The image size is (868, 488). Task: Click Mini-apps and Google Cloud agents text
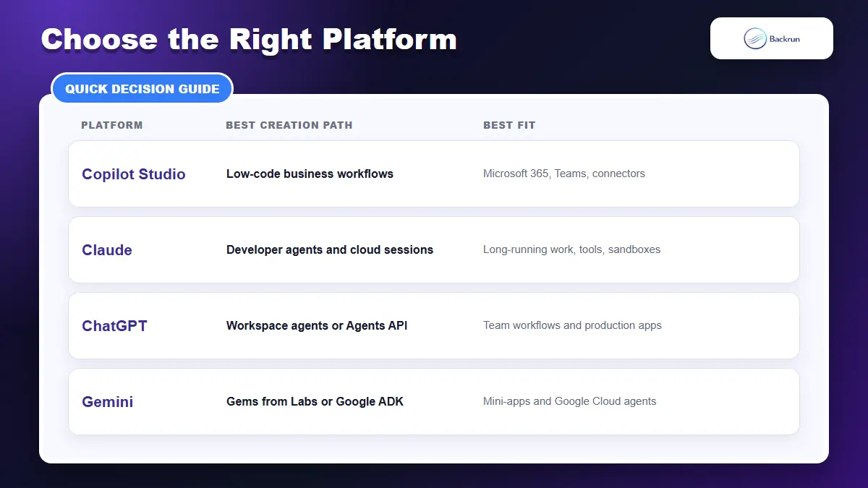(570, 401)
